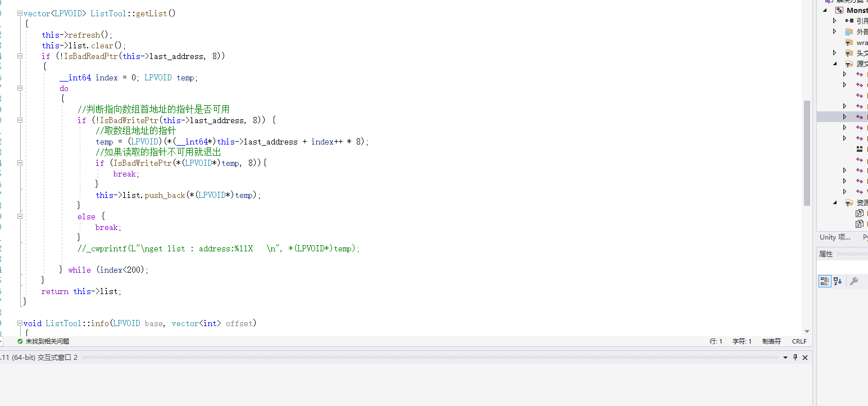The width and height of the screenshot is (868, 406).
Task: Collapse the if (IsBadWritePtr(*(LPVOID*)temp block fold toggle
Action: coord(20,163)
